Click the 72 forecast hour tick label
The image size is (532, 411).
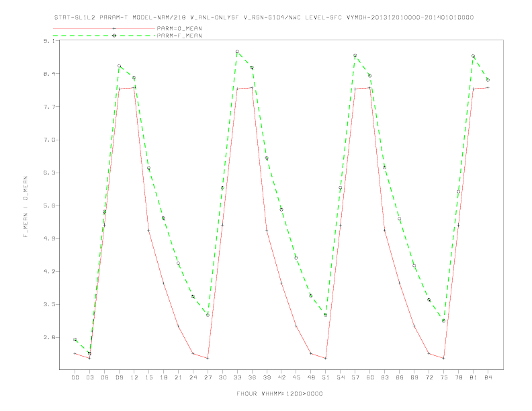coord(429,377)
